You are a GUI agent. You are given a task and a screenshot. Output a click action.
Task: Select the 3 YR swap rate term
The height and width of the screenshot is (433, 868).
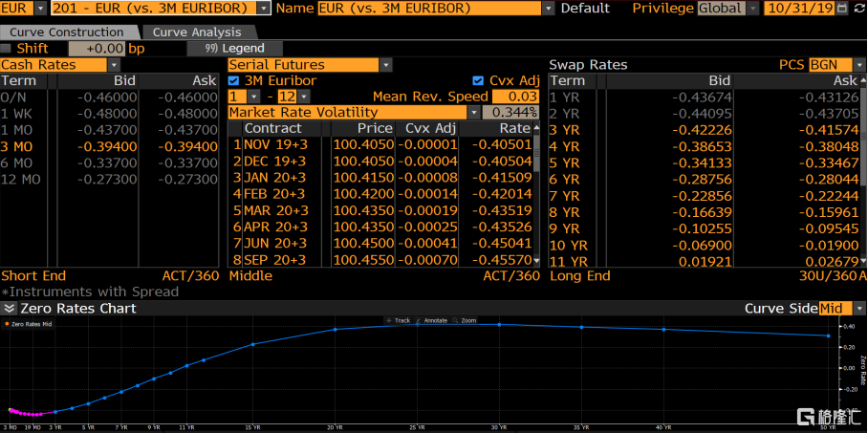tap(564, 130)
